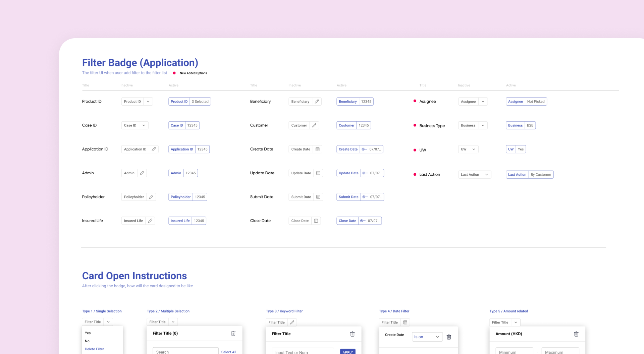Click the pencil icon on inactive Admin badge
The height and width of the screenshot is (354, 644).
142,173
